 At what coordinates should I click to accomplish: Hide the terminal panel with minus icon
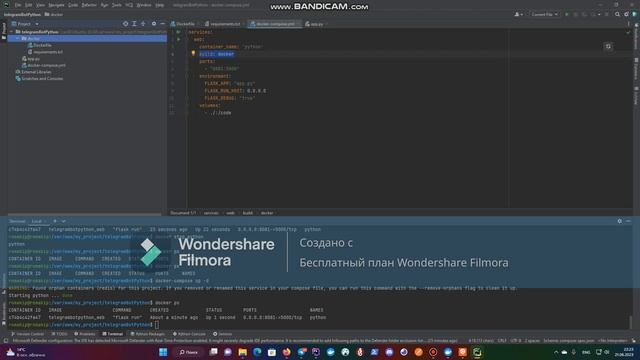point(628,221)
